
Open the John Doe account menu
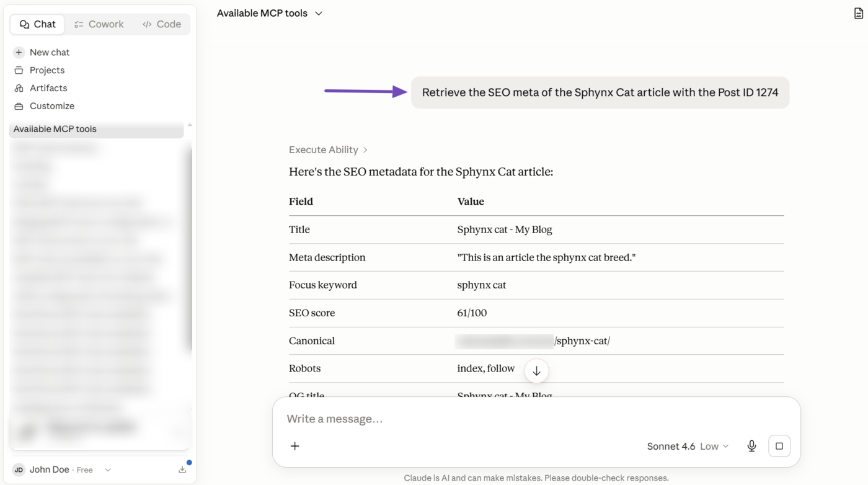tap(62, 469)
